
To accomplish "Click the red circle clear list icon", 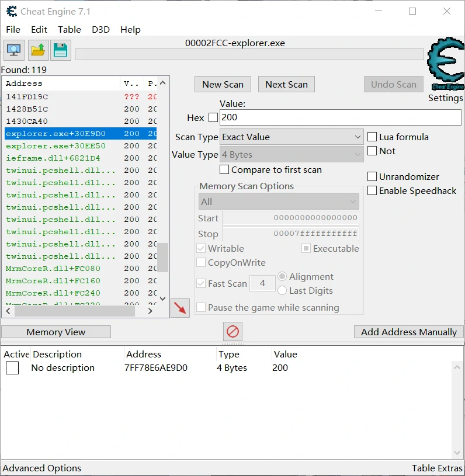I will (232, 332).
